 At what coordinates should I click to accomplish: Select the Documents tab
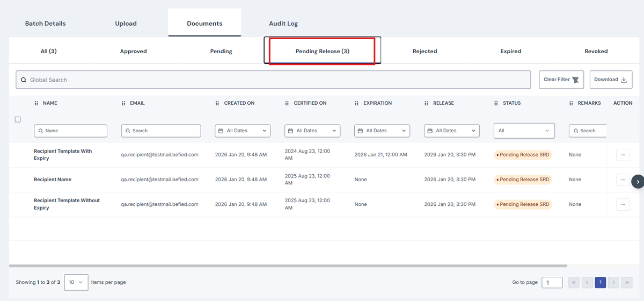[x=204, y=24]
